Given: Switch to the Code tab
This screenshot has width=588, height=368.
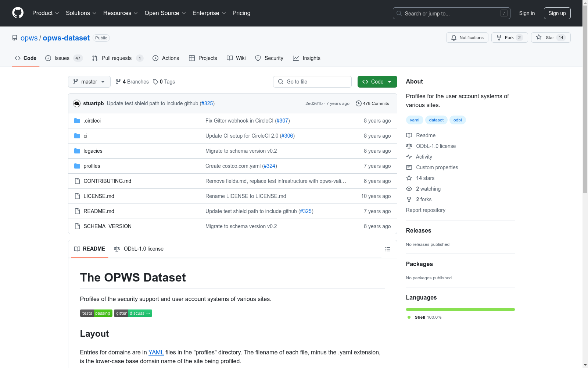Looking at the screenshot, I should point(26,58).
